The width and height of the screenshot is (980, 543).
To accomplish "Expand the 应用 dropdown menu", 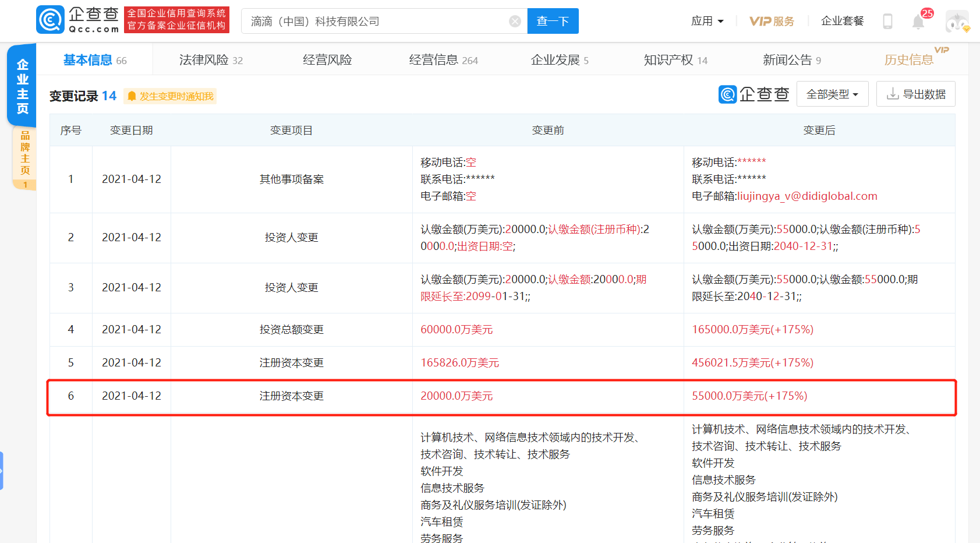I will click(707, 22).
